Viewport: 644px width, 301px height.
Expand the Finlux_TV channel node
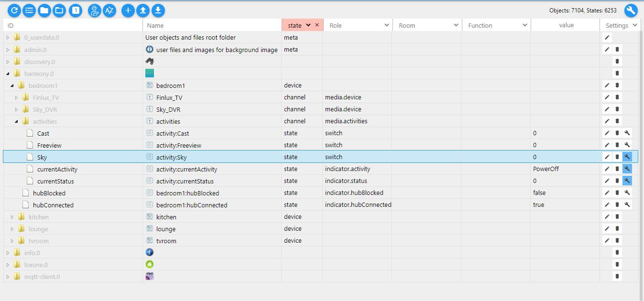click(x=17, y=97)
